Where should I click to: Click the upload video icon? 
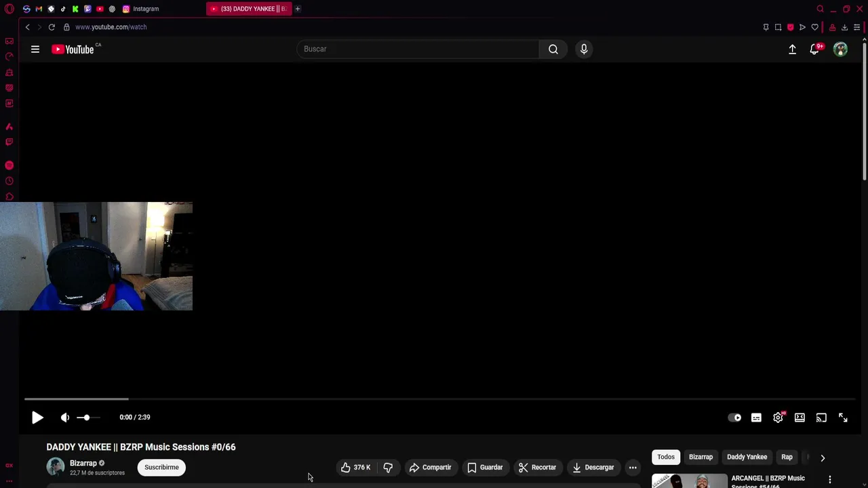click(792, 49)
